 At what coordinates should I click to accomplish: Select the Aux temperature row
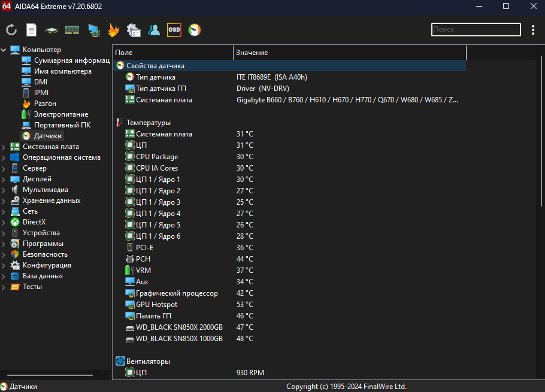tap(289, 282)
